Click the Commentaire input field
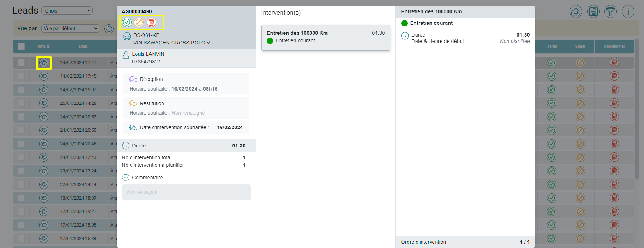The image size is (644, 248). click(186, 192)
